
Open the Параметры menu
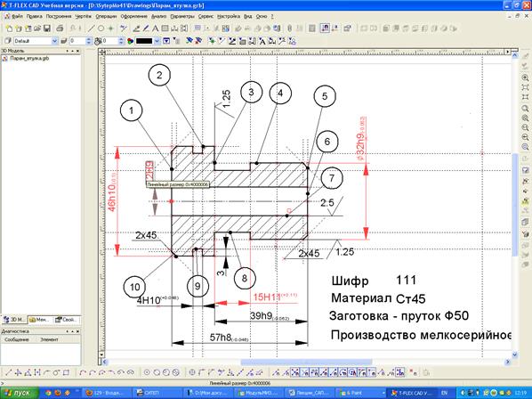(182, 16)
